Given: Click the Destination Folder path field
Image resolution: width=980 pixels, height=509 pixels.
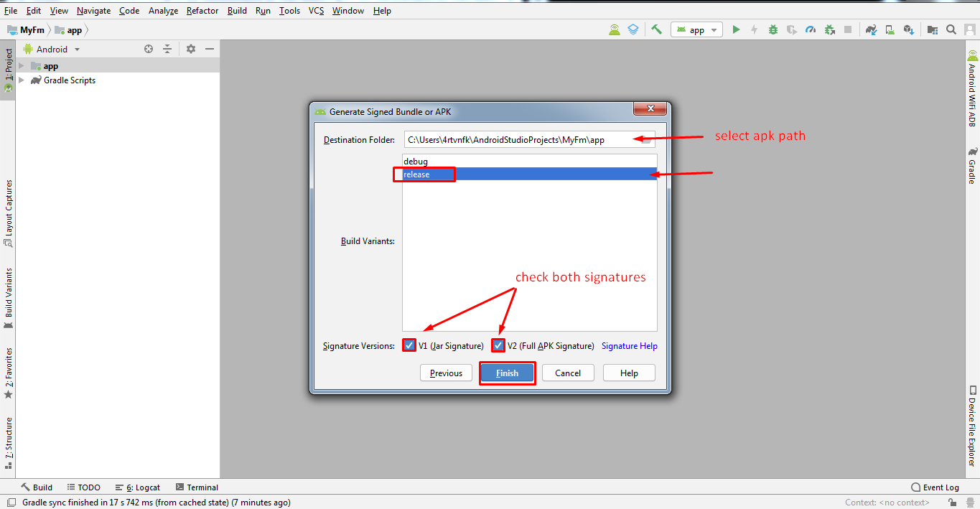Looking at the screenshot, I should pos(517,140).
